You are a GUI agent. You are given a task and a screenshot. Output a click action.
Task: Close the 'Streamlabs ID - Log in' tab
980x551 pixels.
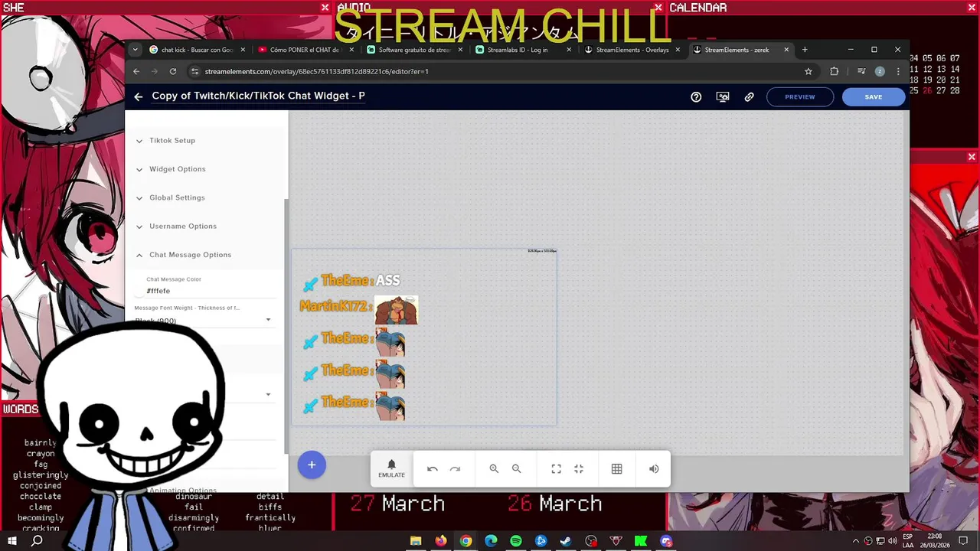(x=569, y=50)
